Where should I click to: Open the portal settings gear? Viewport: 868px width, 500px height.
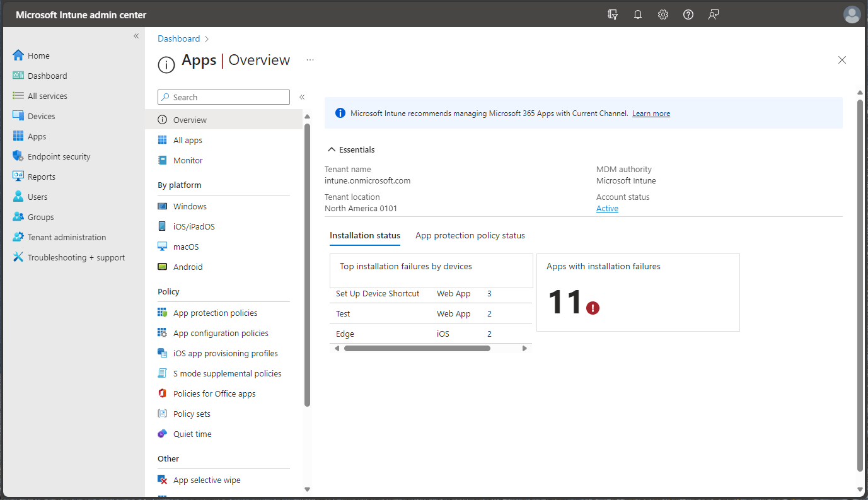tap(663, 14)
